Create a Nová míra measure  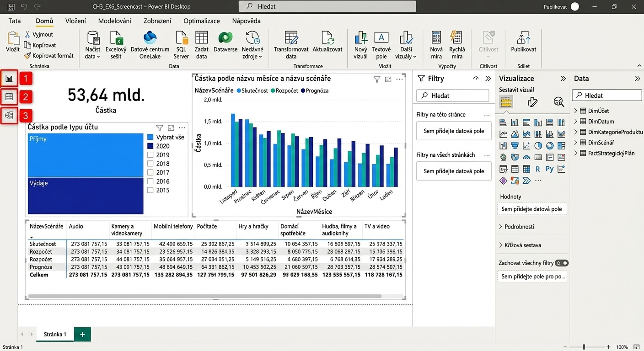coord(436,45)
